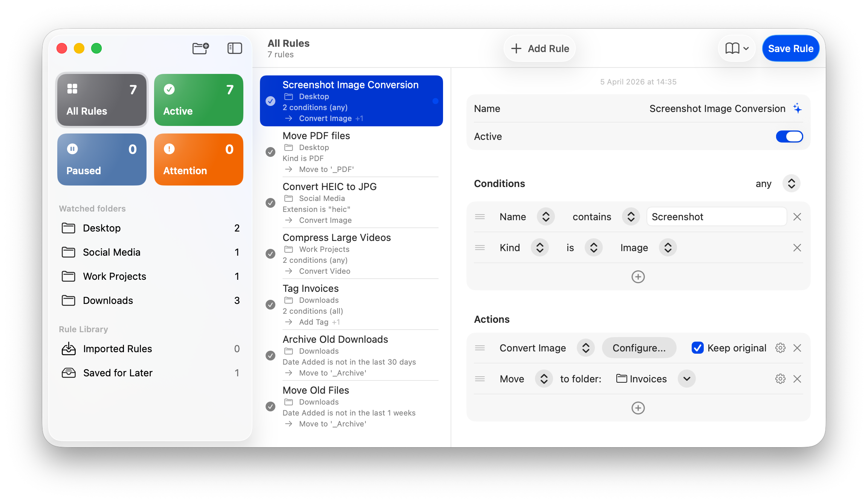Viewport: 868px width, 503px height.
Task: Click the Configure... button
Action: click(639, 348)
